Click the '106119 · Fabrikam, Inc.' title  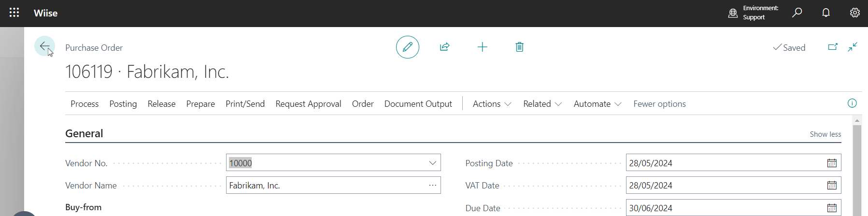tap(147, 72)
